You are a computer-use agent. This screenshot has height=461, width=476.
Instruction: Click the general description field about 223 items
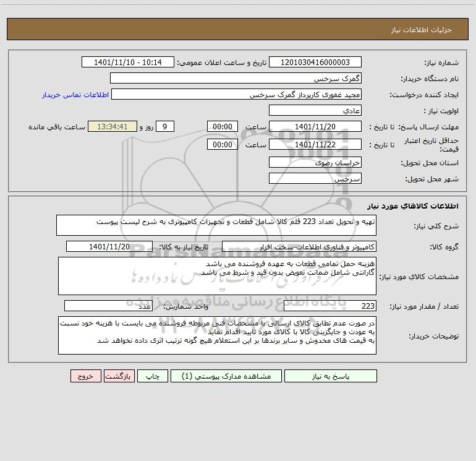click(216, 225)
